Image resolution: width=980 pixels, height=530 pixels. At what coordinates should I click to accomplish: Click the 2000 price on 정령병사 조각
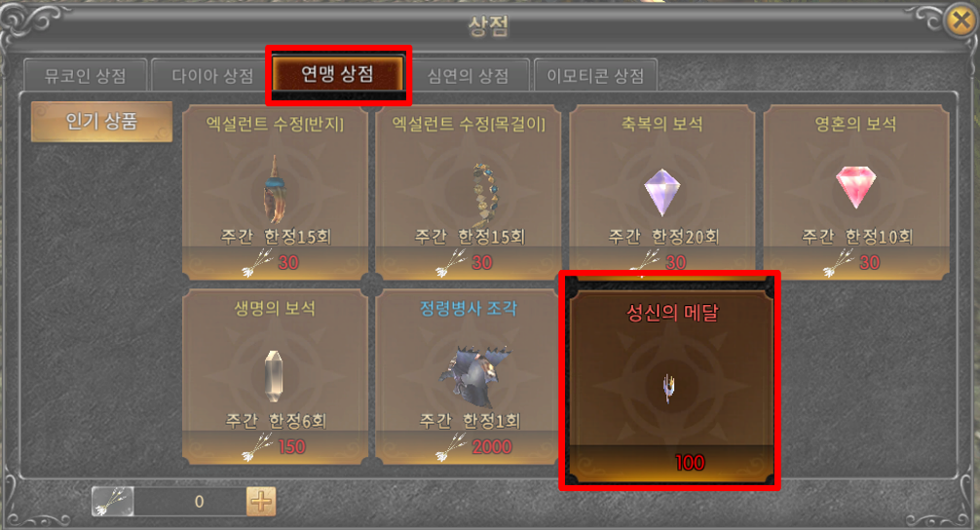[x=492, y=447]
